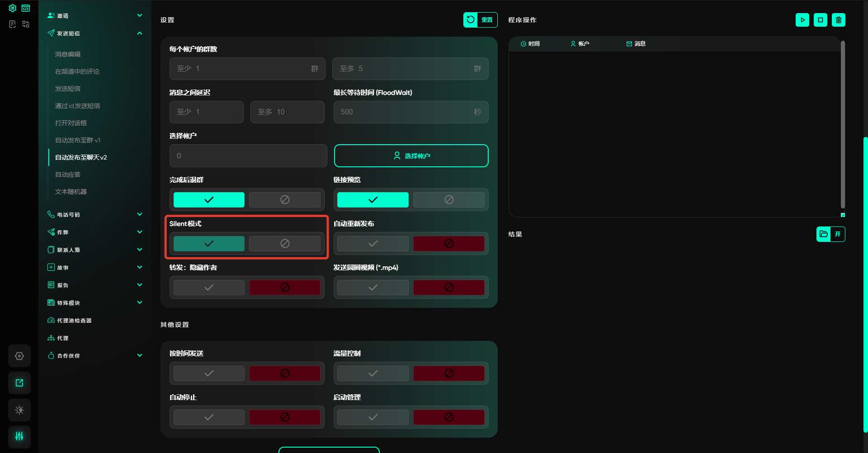The image size is (868, 453).
Task: Select 消息编辑 in the sidebar
Action: (x=68, y=54)
